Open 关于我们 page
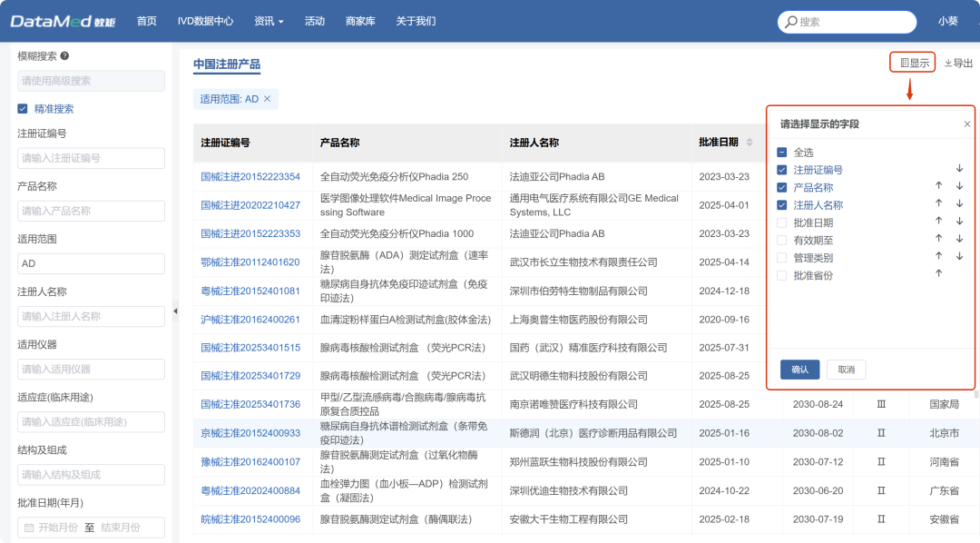This screenshot has height=543, width=980. tap(416, 21)
